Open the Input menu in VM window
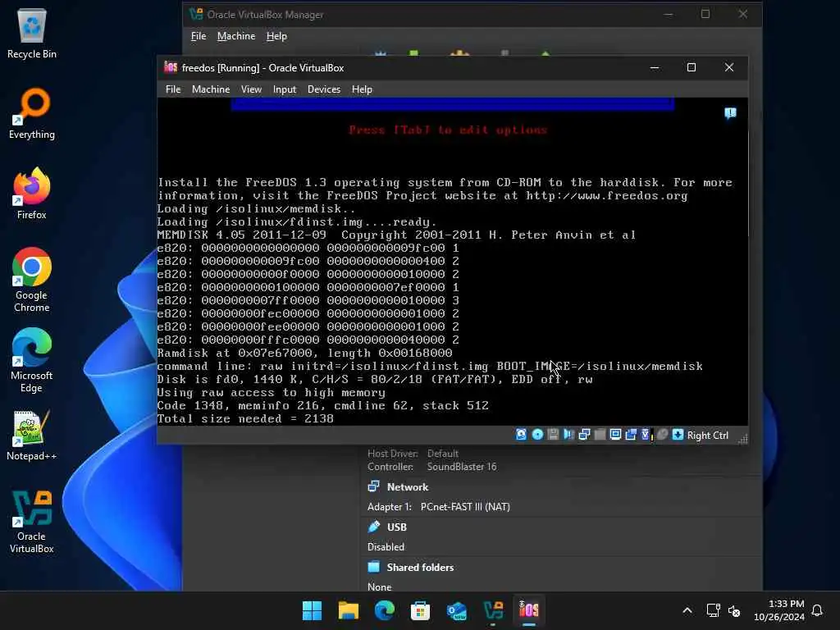The height and width of the screenshot is (630, 840). (x=285, y=89)
